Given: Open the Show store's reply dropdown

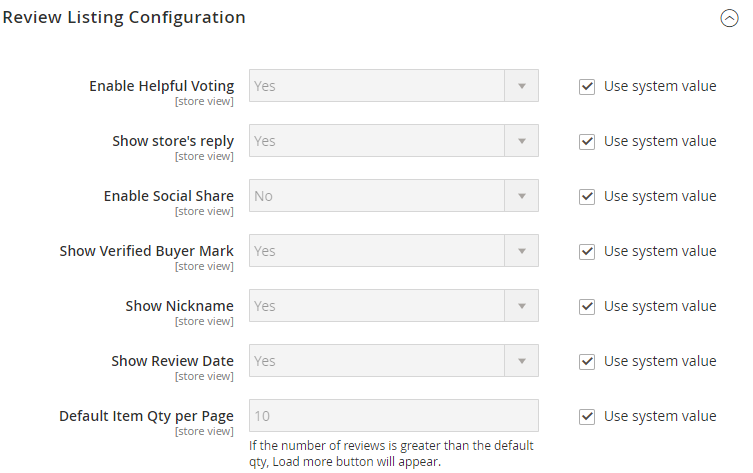Looking at the screenshot, I should [393, 141].
